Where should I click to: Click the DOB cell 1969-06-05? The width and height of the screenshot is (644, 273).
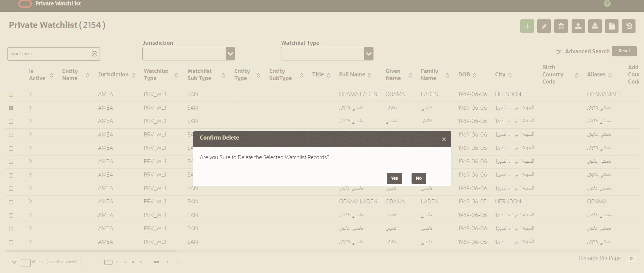point(472,201)
